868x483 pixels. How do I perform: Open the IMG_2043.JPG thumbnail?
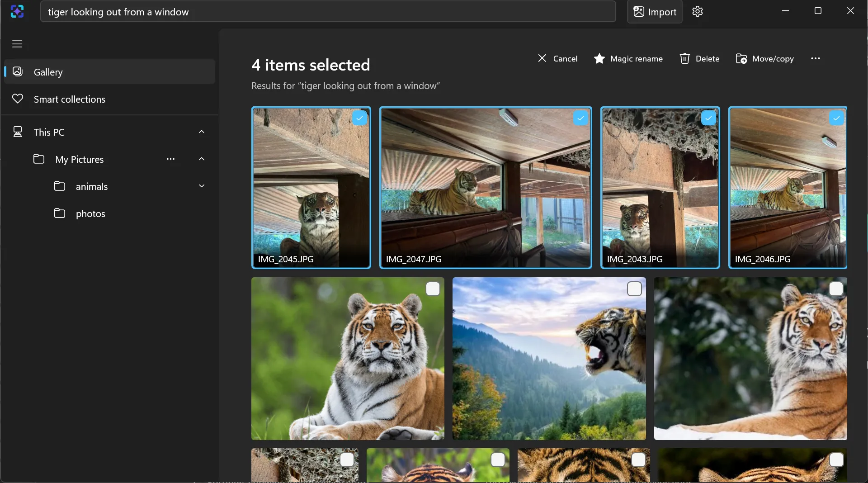pyautogui.click(x=660, y=188)
